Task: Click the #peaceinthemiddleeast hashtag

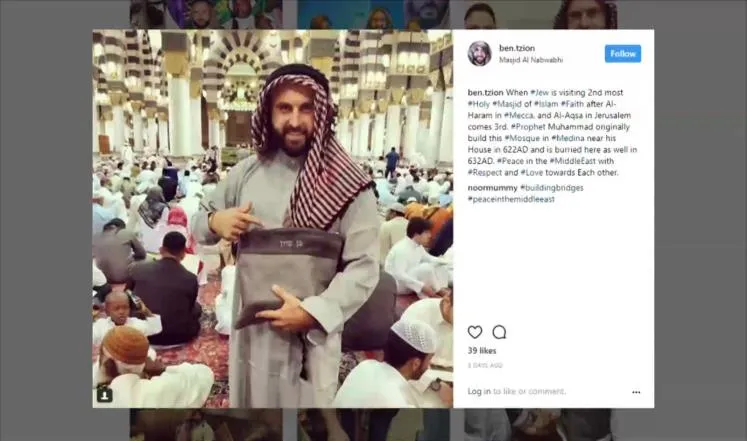Action: coord(511,199)
